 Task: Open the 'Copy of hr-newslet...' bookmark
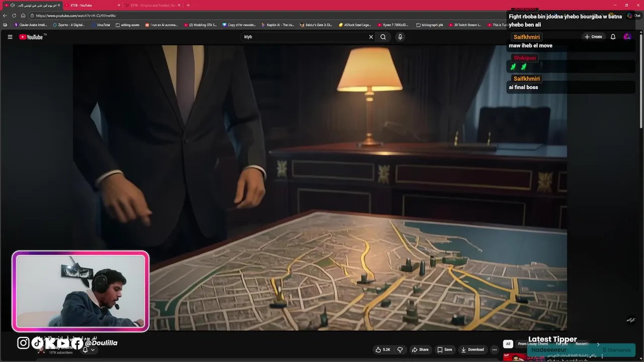click(x=239, y=25)
